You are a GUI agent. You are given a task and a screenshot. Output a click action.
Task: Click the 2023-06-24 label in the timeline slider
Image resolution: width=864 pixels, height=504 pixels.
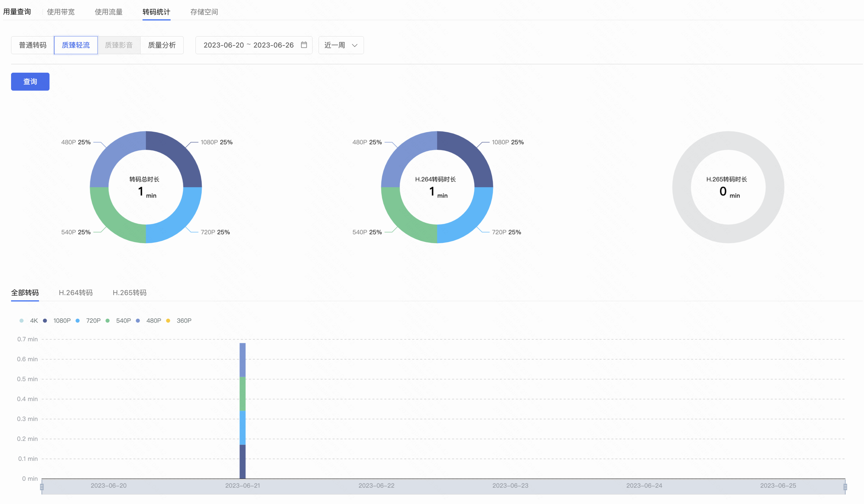pyautogui.click(x=644, y=486)
